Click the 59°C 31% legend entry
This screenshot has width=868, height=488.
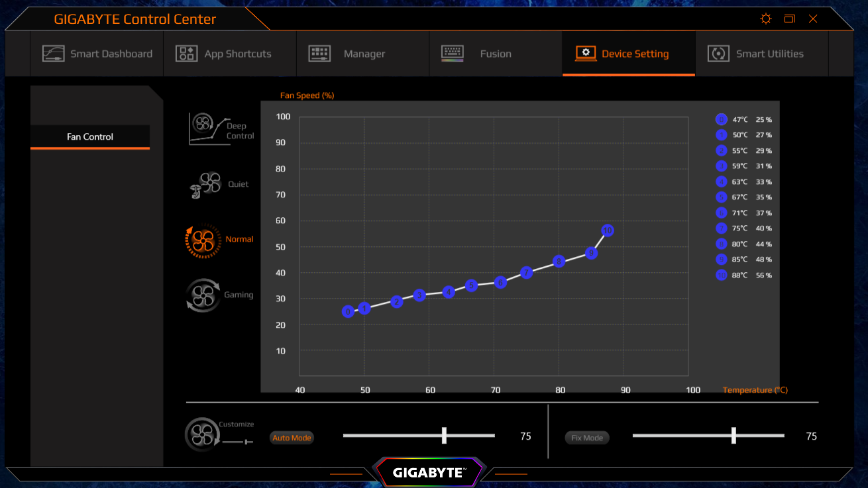pos(744,166)
